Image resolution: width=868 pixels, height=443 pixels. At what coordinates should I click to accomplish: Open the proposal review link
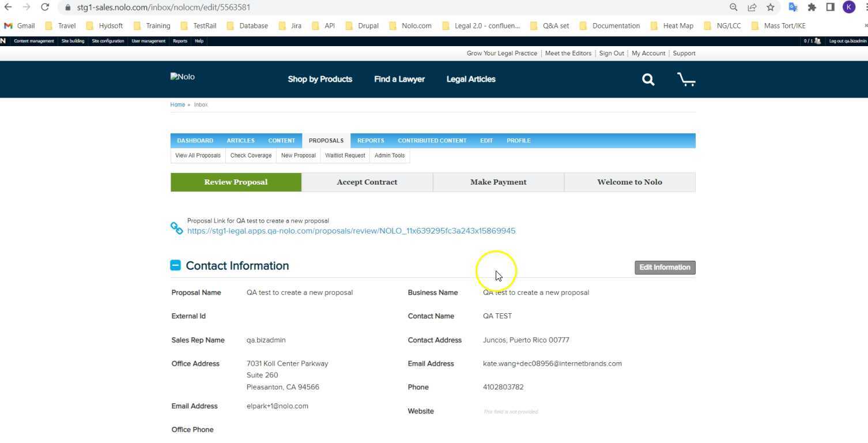(x=351, y=231)
